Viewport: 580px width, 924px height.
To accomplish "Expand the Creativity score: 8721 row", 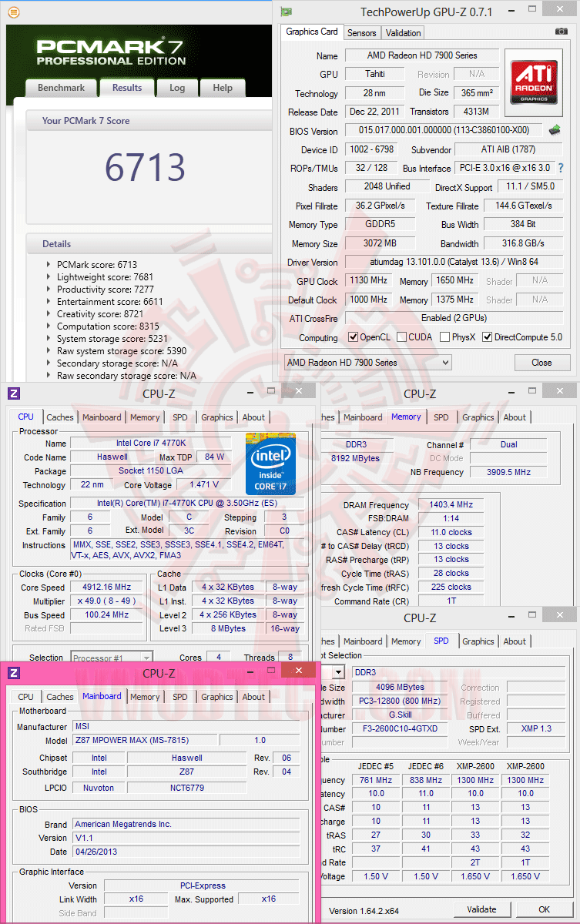I will tap(50, 313).
